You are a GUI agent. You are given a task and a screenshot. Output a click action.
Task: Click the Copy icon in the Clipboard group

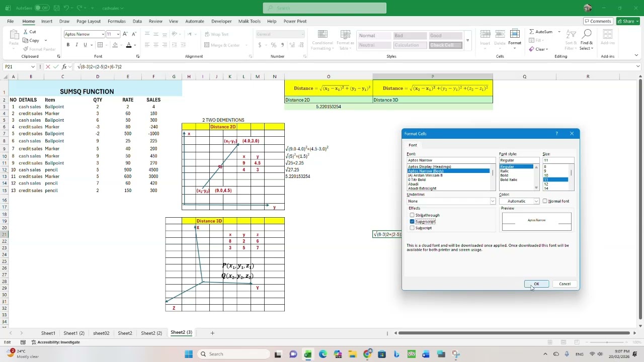coord(25,40)
